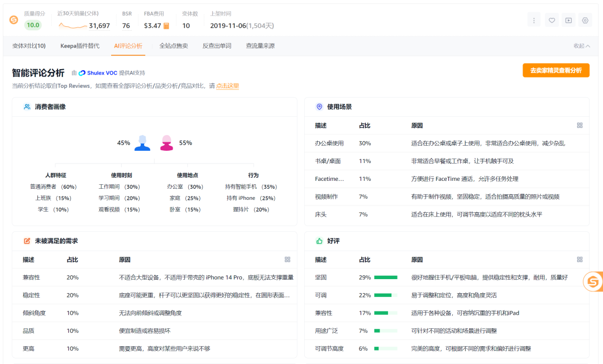Go to the 查流量来源 tab
This screenshot has width=603, height=364.
[260, 46]
